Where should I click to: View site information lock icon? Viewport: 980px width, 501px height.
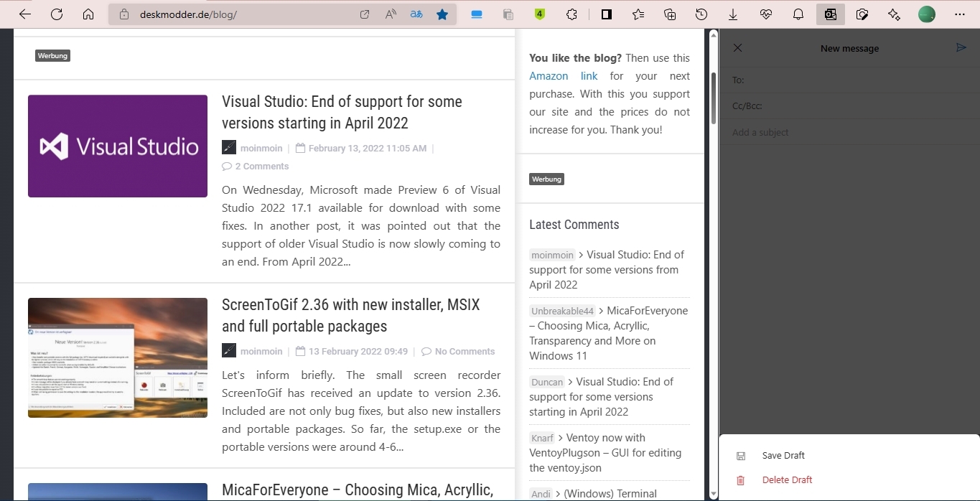click(x=123, y=14)
